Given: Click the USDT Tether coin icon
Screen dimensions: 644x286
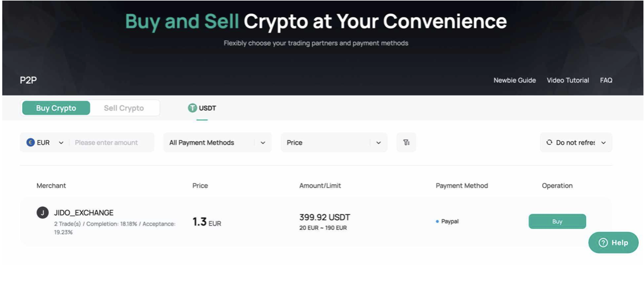Looking at the screenshot, I should pyautogui.click(x=192, y=108).
